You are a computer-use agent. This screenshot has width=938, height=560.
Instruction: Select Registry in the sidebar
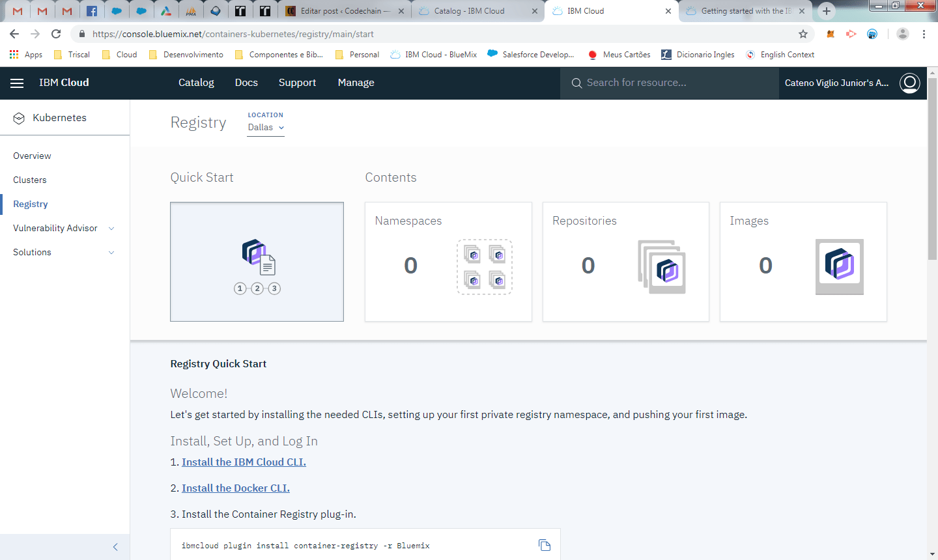tap(31, 204)
